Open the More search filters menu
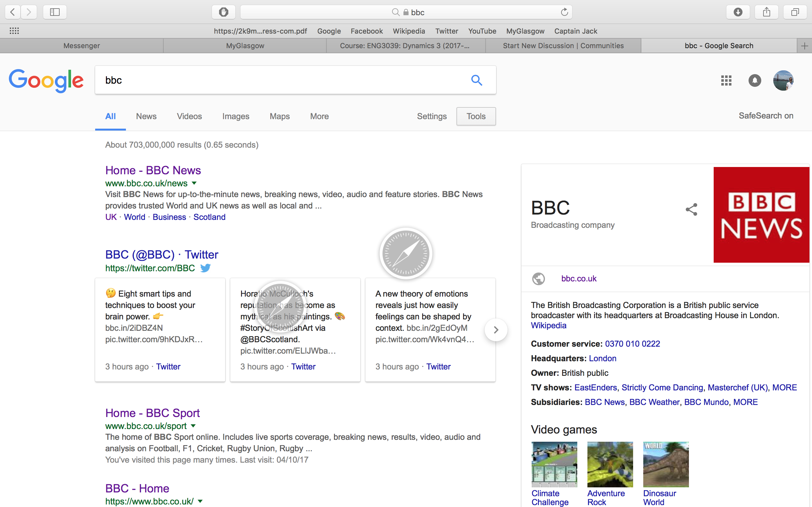Screen dimensions: 812x507 pyautogui.click(x=319, y=116)
